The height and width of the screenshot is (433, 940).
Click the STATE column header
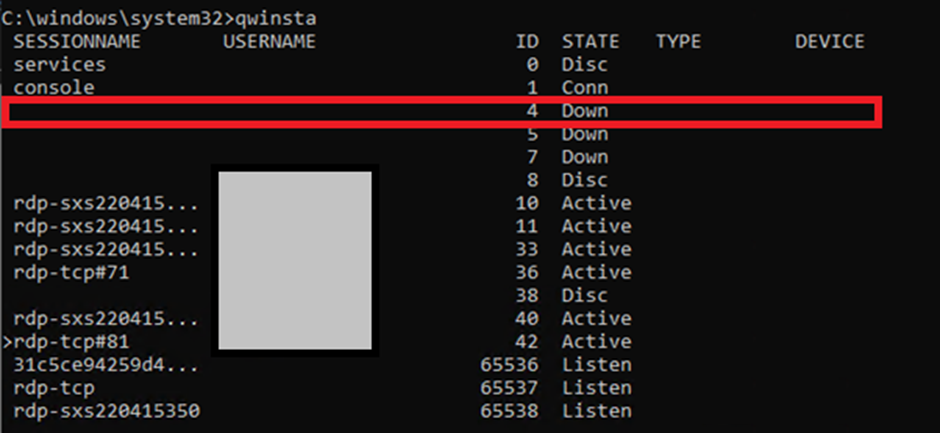590,41
